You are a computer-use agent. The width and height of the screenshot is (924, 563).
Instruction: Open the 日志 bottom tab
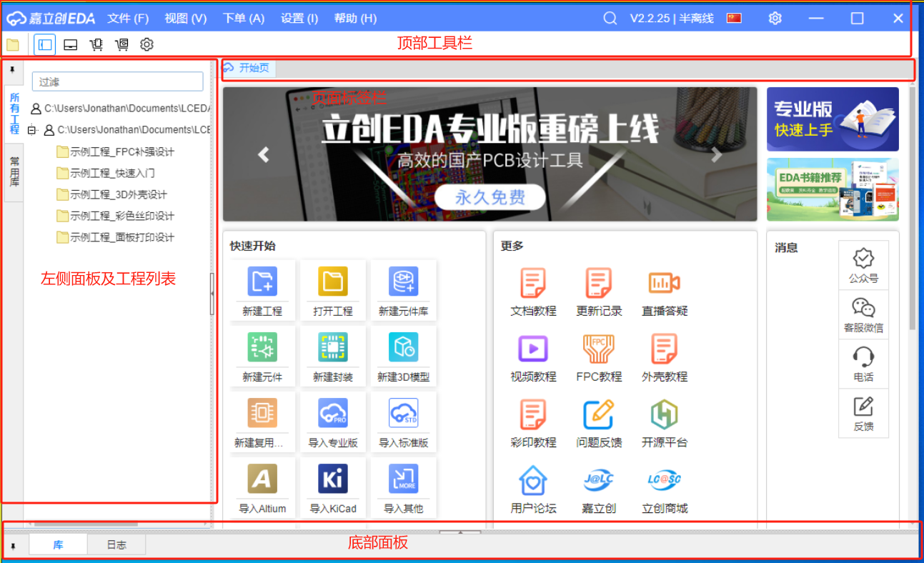[116, 544]
